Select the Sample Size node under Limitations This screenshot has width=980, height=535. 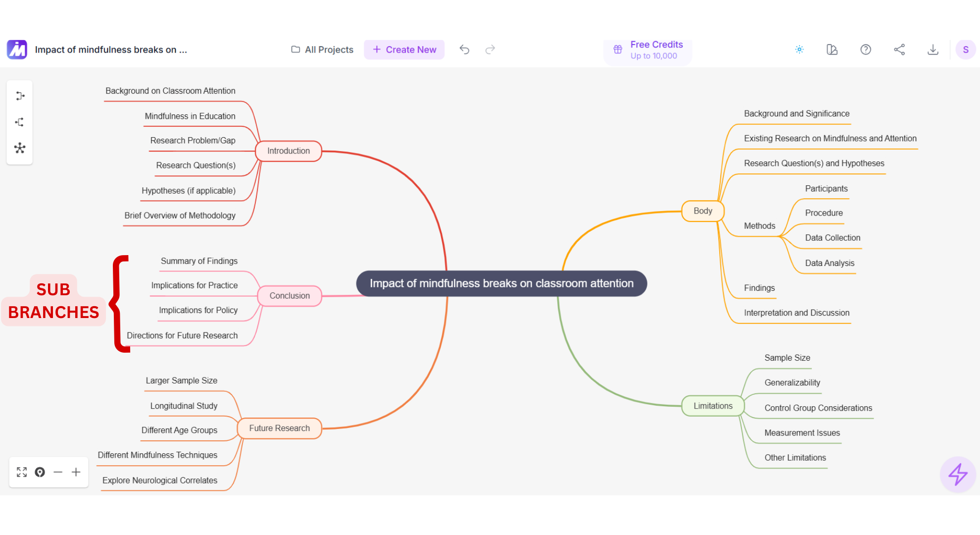tap(787, 358)
